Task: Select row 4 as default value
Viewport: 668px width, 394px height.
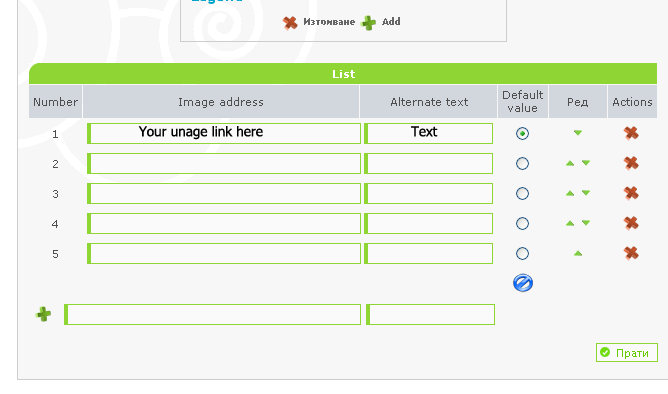Action: [x=522, y=224]
